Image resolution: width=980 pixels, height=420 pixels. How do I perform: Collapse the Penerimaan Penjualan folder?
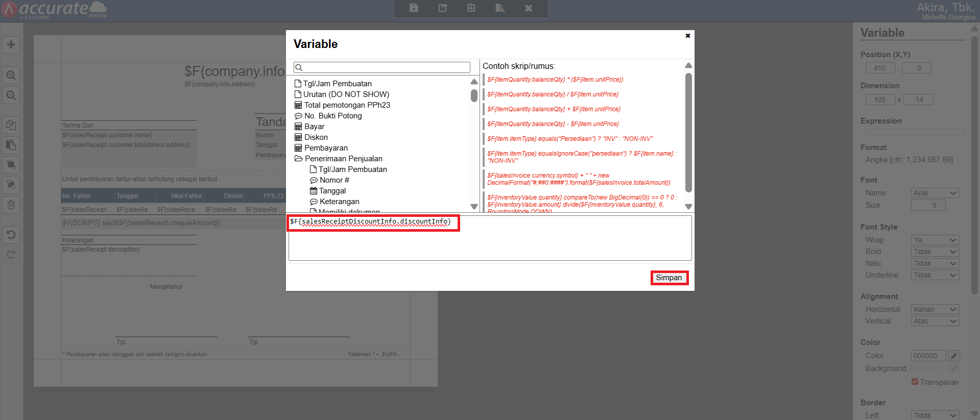[299, 159]
